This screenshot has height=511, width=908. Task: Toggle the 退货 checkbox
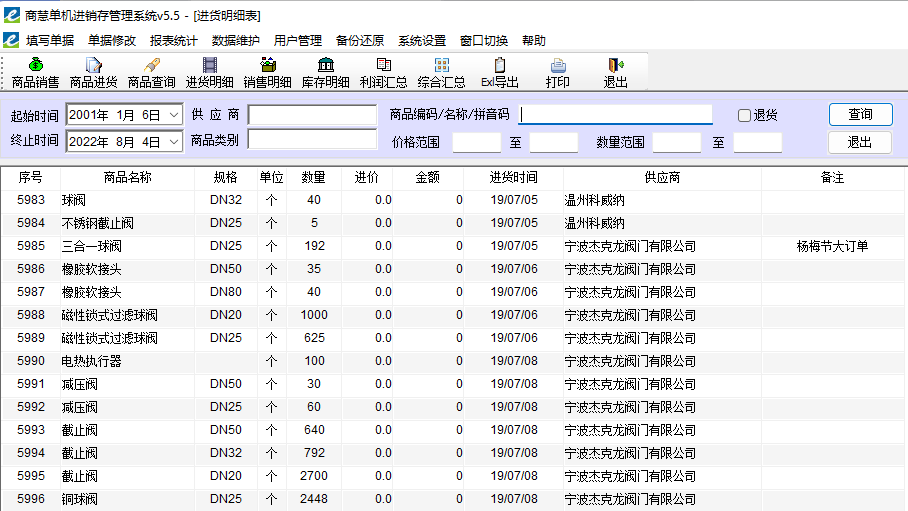click(744, 115)
